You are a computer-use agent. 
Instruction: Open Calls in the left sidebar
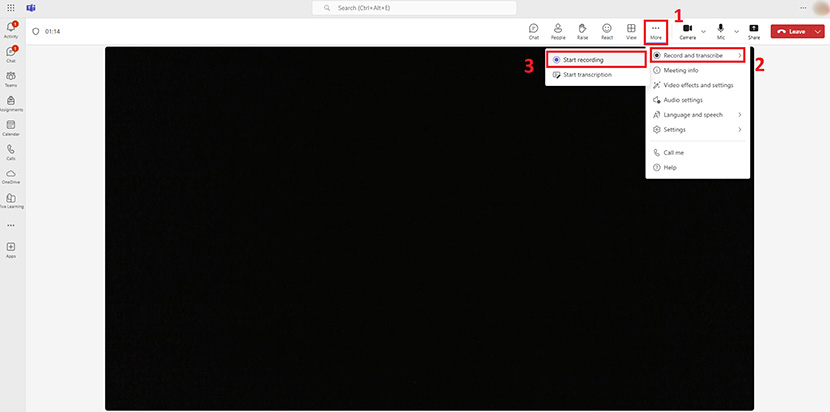(11, 152)
